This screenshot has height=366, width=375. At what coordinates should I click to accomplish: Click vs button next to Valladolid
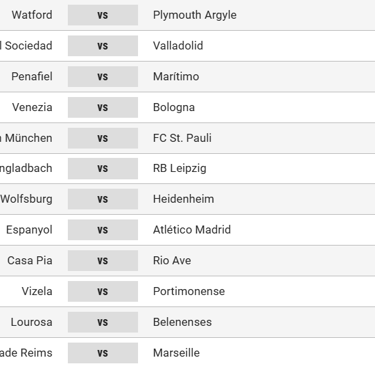[x=103, y=46]
